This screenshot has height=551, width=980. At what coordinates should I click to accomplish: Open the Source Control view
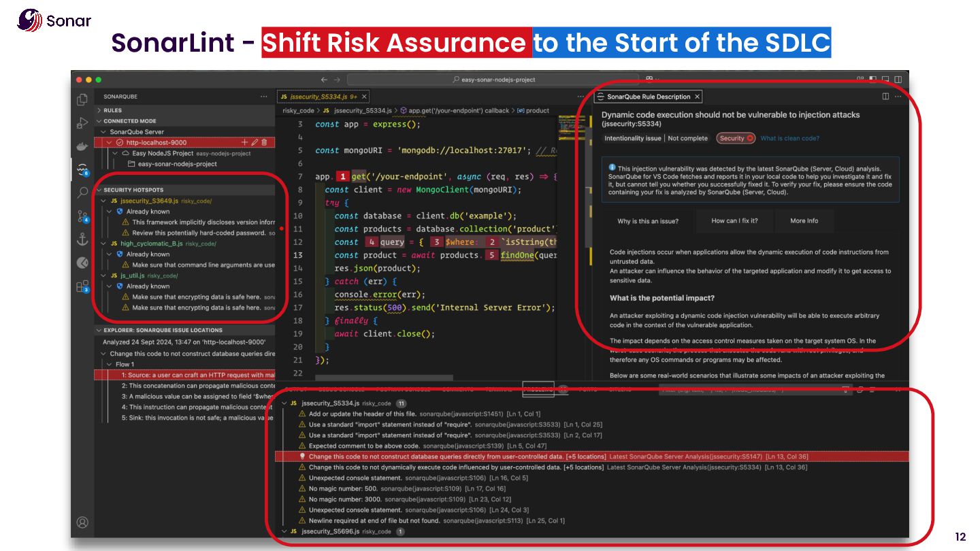click(x=82, y=216)
